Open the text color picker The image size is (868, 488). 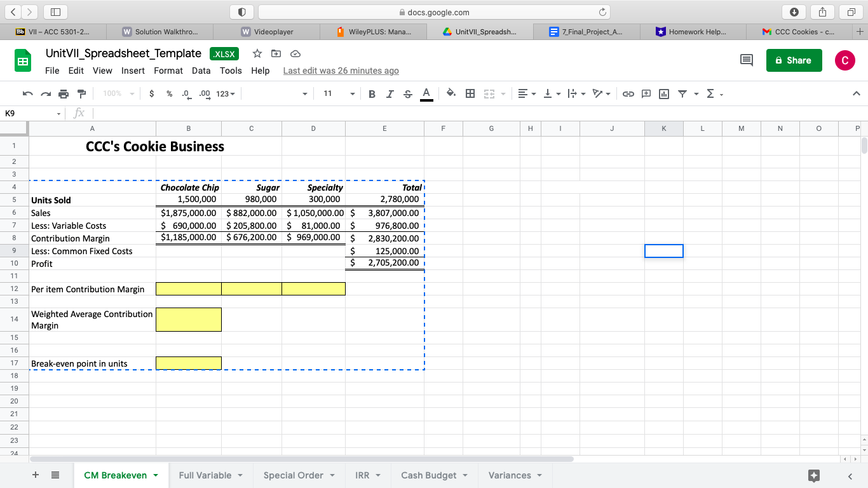(426, 93)
